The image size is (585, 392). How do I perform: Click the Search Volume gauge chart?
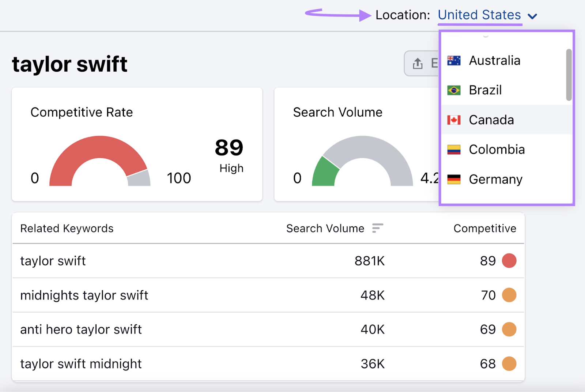point(362,161)
